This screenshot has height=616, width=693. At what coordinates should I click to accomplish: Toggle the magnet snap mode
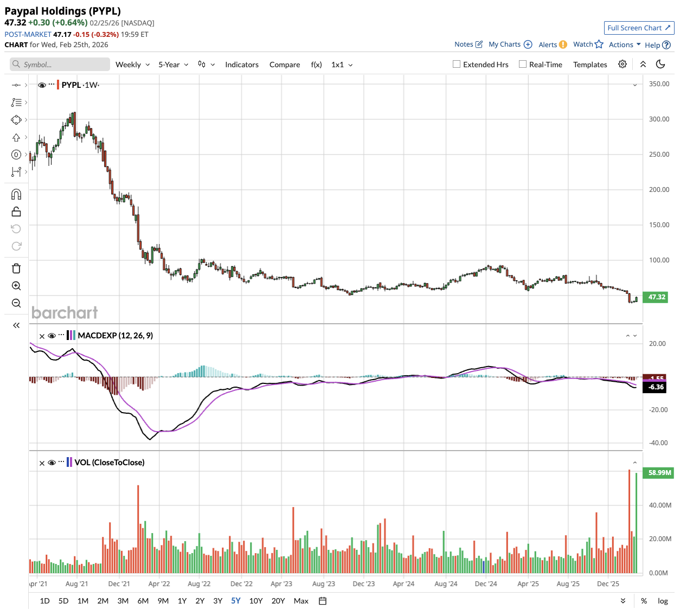click(x=16, y=194)
